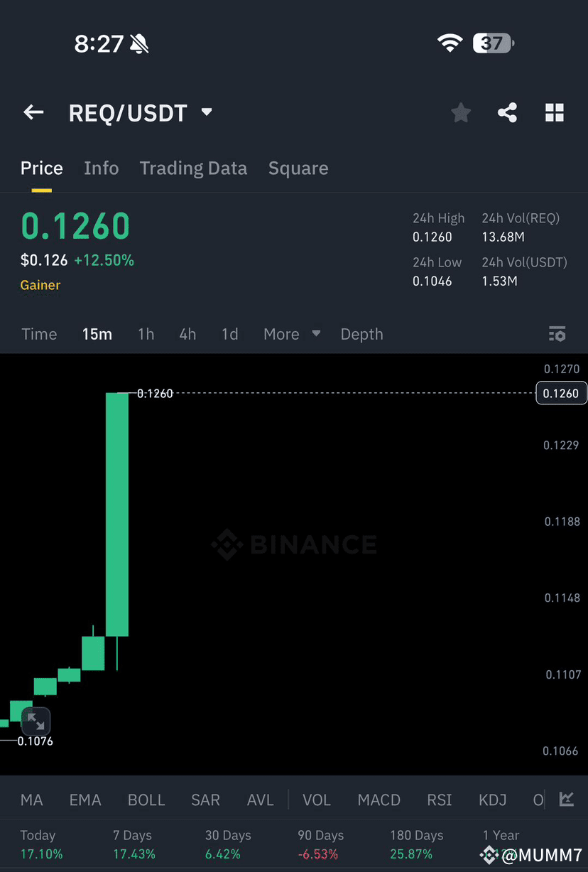This screenshot has height=872, width=588.
Task: Tap the +12.50% change value
Action: [x=104, y=260]
